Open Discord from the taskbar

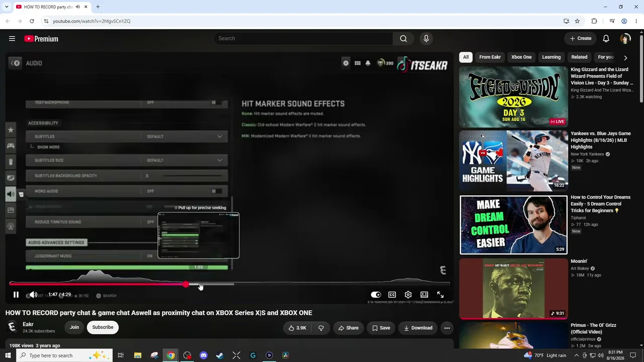tap(203, 355)
